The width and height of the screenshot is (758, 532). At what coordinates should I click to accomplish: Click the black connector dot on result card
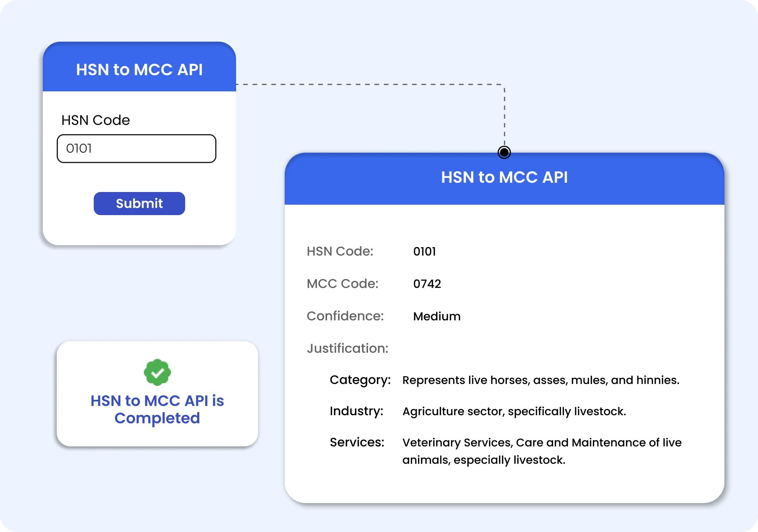504,152
